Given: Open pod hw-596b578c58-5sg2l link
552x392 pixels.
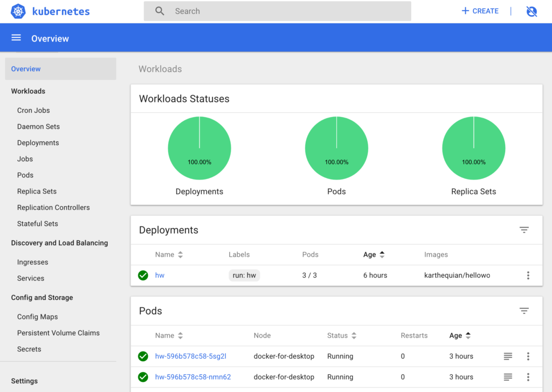Looking at the screenshot, I should pos(191,356).
